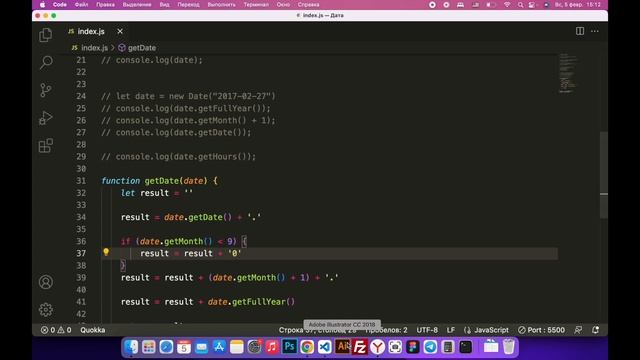Viewport: 640px width, 360px height.
Task: Open App Store from the Dock
Action: coord(219,347)
